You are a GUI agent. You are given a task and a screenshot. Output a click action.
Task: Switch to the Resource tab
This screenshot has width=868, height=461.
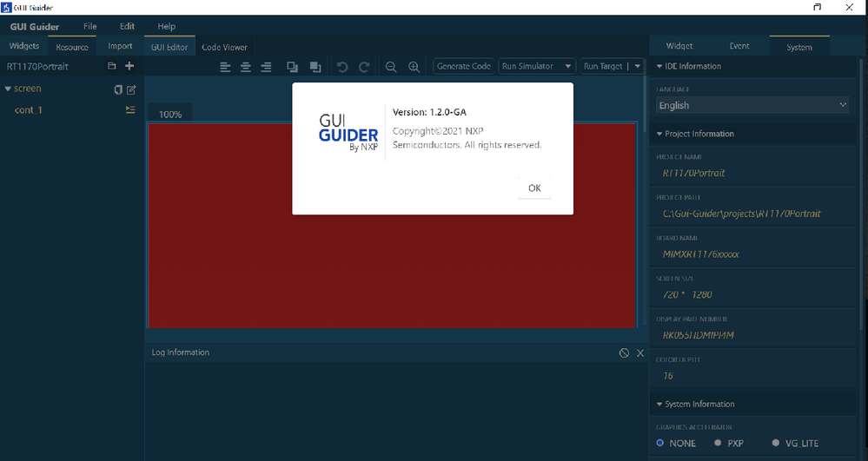[x=72, y=47]
